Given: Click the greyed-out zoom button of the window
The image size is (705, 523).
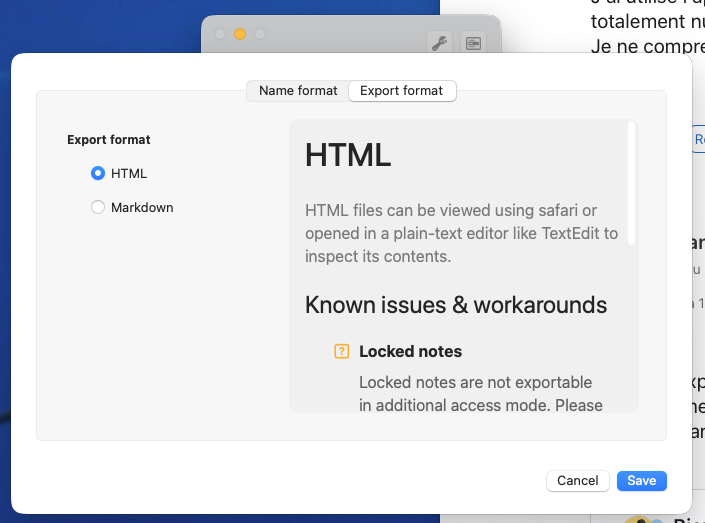Looking at the screenshot, I should coord(260,34).
